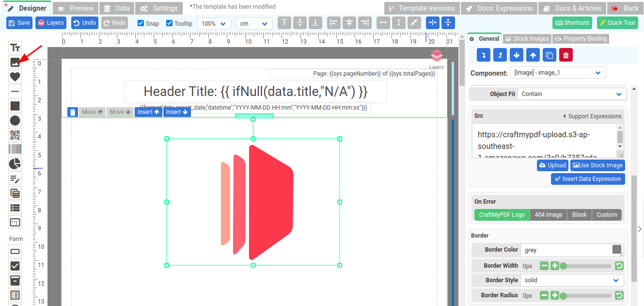Click the grey Border Color swatch
This screenshot has height=306, width=644.
tap(616, 250)
